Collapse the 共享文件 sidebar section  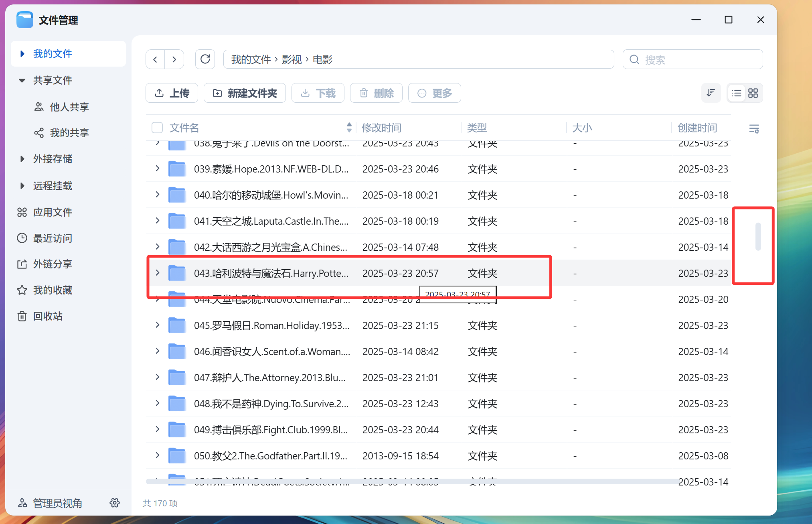tap(22, 80)
